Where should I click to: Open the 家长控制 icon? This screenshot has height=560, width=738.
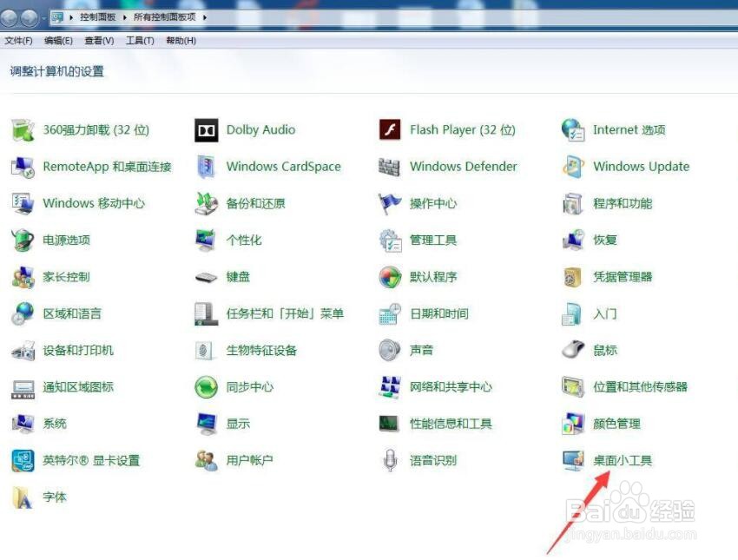23,277
